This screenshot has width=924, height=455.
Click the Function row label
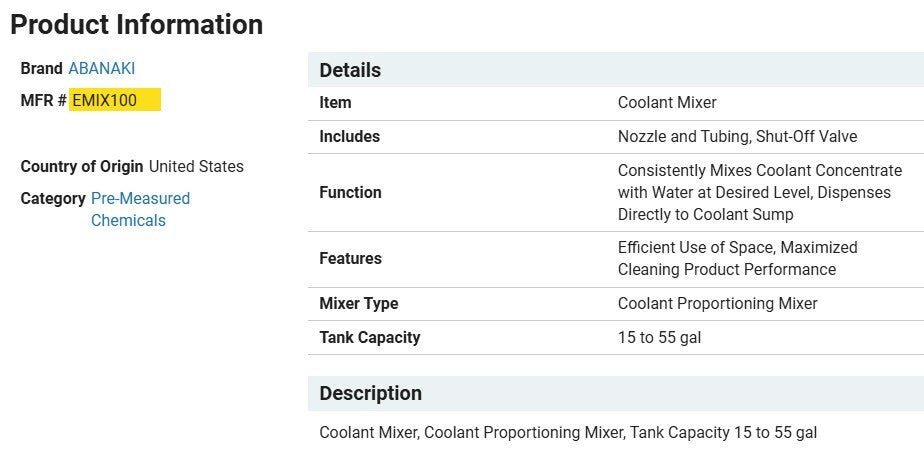click(350, 192)
